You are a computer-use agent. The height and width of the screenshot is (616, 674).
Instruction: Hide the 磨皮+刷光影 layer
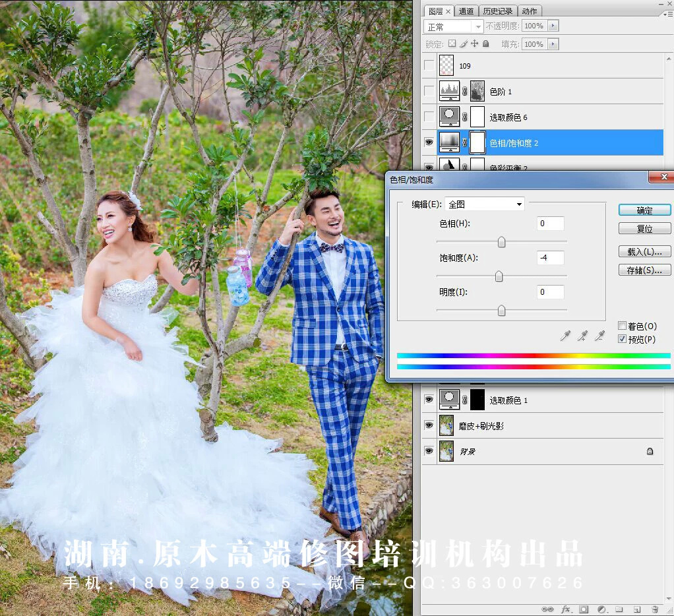coord(429,425)
